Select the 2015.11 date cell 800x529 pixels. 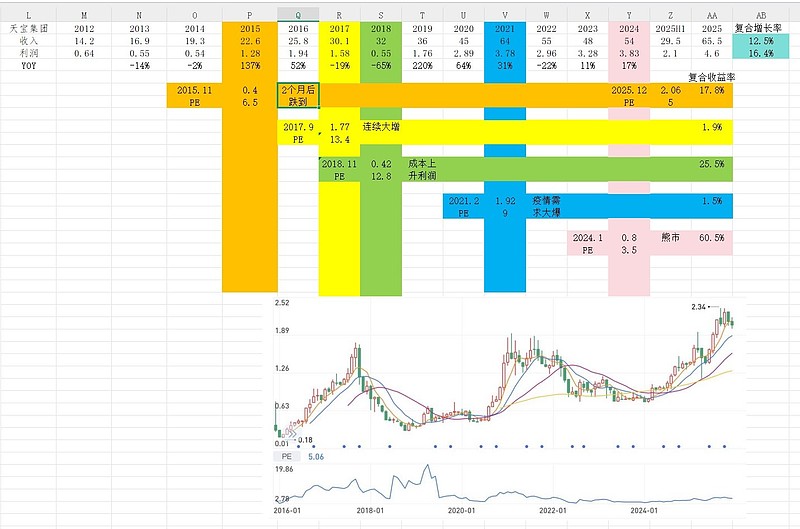194,90
